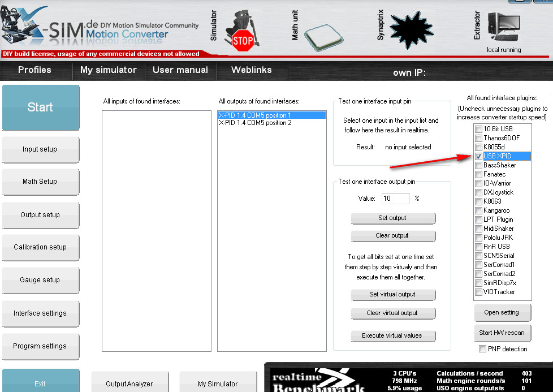Image resolution: width=553 pixels, height=392 pixels.
Task: Tick the Pololu JRK plugin checkbox
Action: pyautogui.click(x=479, y=238)
